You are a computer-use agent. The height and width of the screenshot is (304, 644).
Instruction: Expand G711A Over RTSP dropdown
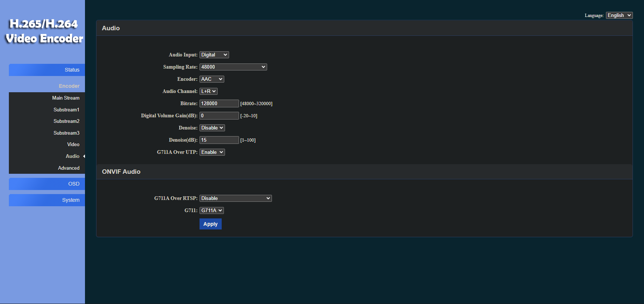[x=235, y=198]
